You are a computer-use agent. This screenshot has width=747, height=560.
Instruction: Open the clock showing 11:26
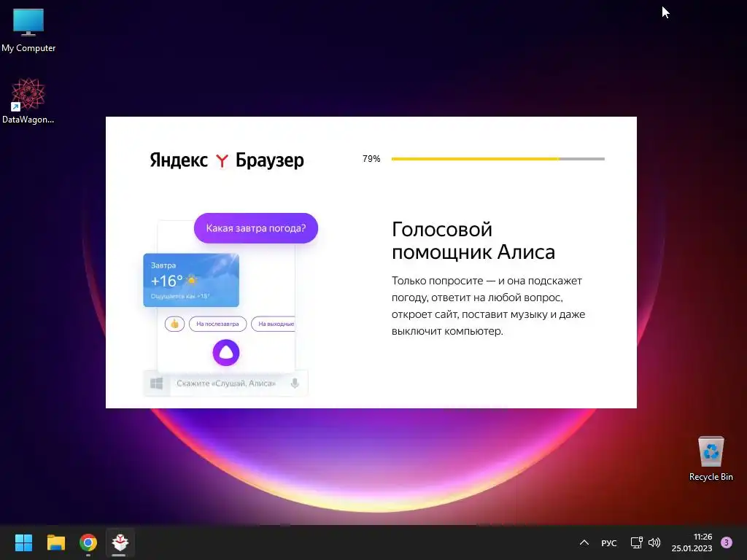pyautogui.click(x=692, y=542)
